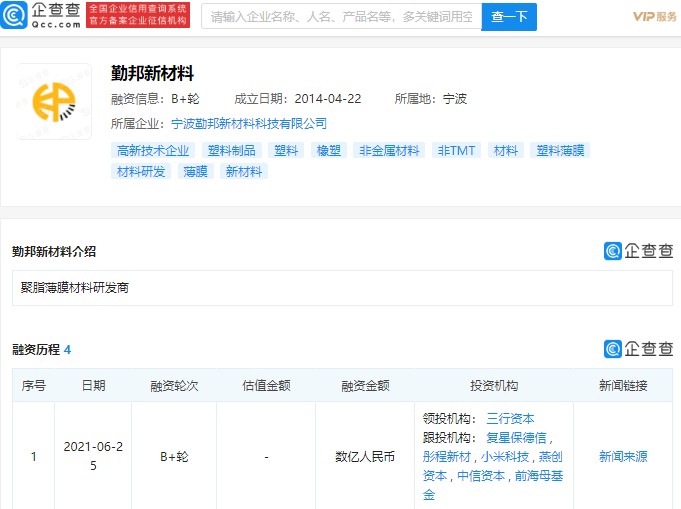Select the 新材料 tag

pyautogui.click(x=244, y=171)
